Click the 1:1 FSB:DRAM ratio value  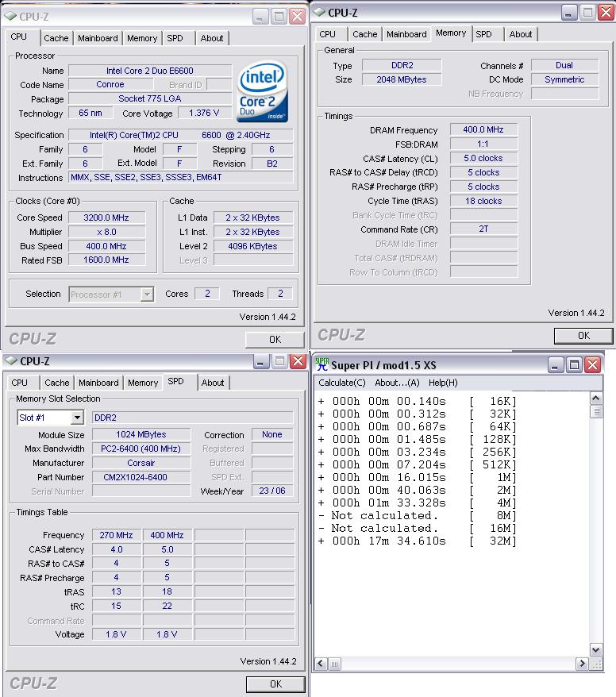click(483, 144)
